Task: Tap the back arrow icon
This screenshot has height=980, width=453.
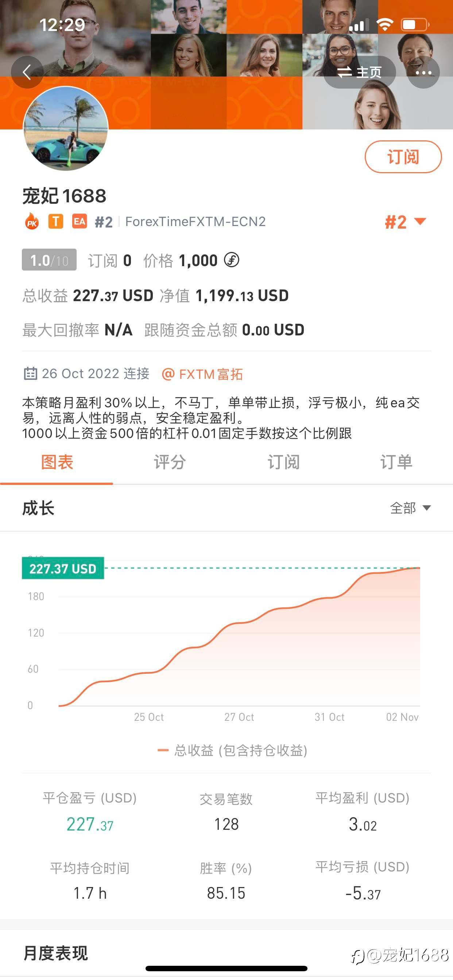Action: (x=27, y=72)
